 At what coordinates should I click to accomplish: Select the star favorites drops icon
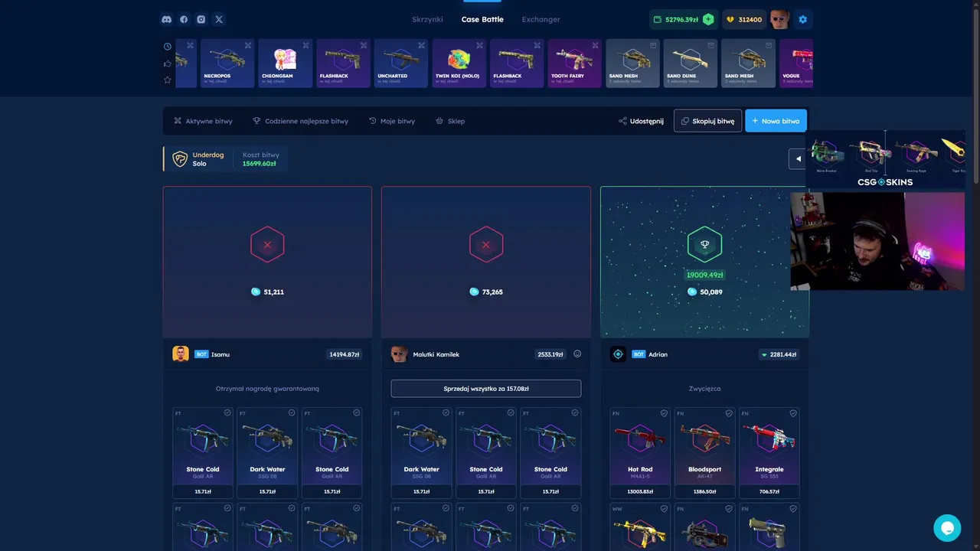coord(168,80)
